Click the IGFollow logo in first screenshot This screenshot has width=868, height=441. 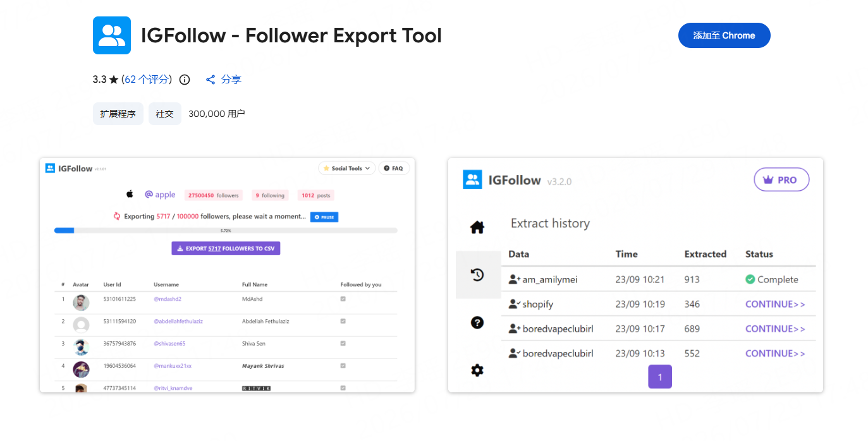pos(50,168)
